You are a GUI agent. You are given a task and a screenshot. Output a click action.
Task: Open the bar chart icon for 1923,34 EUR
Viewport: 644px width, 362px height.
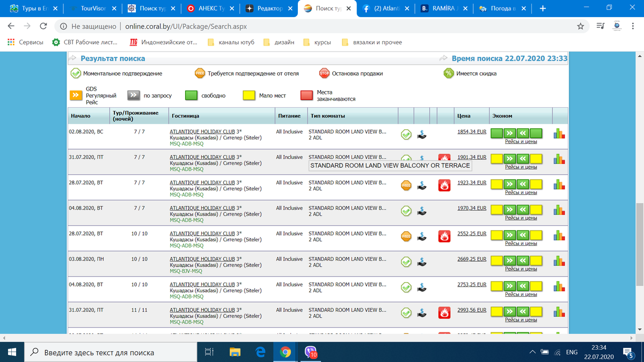click(x=560, y=185)
